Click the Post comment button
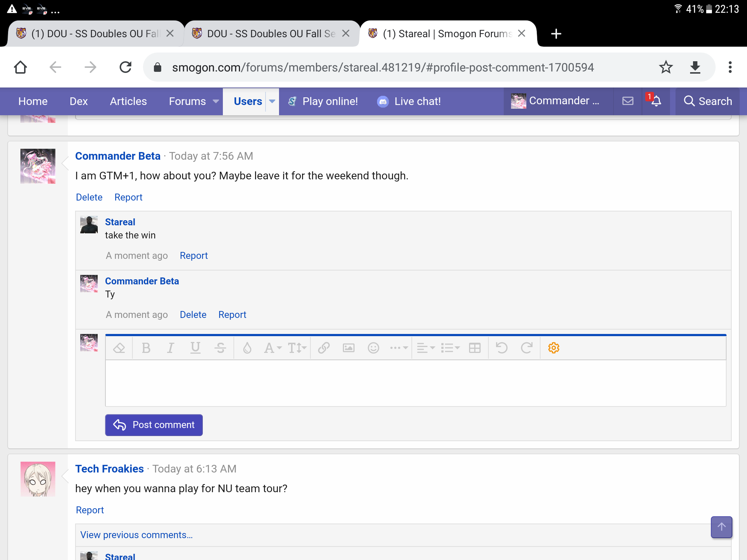Viewport: 747px width, 560px height. click(154, 425)
